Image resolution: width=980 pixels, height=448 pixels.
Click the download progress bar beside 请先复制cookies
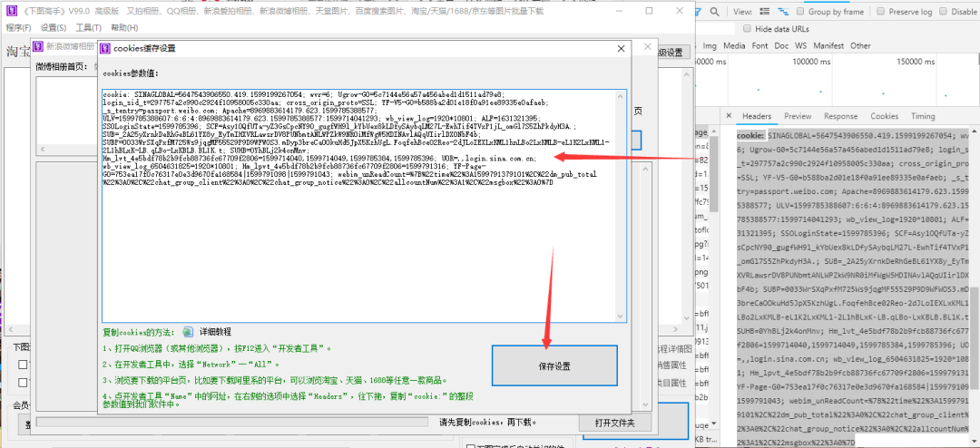point(234,423)
